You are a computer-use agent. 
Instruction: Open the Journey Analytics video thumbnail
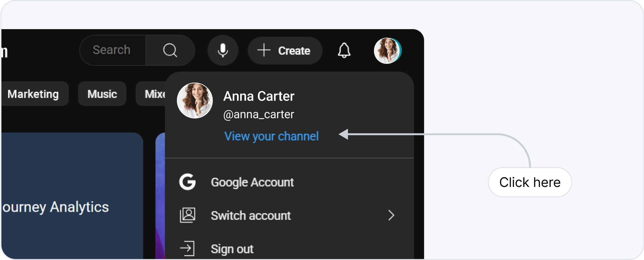[72, 196]
